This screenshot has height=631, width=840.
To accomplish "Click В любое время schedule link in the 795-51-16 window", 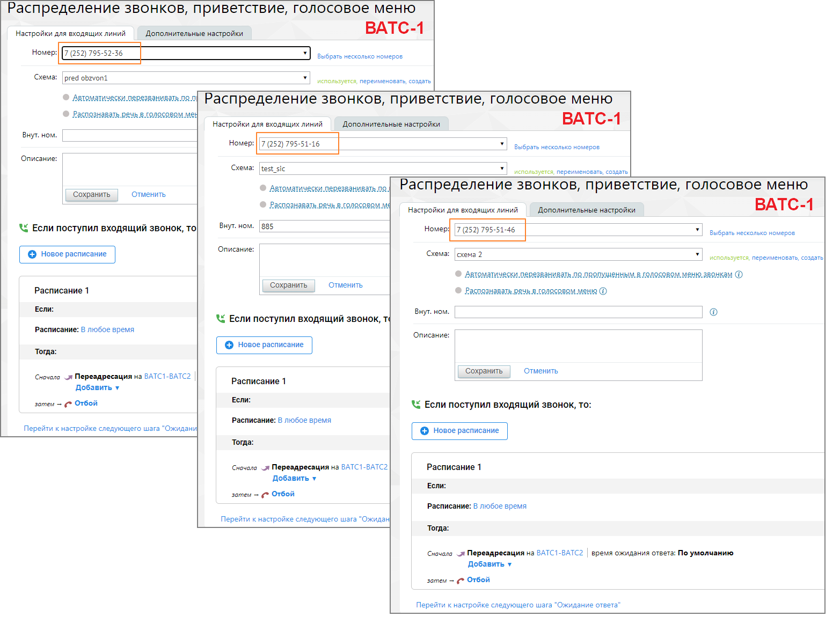I will tap(304, 420).
